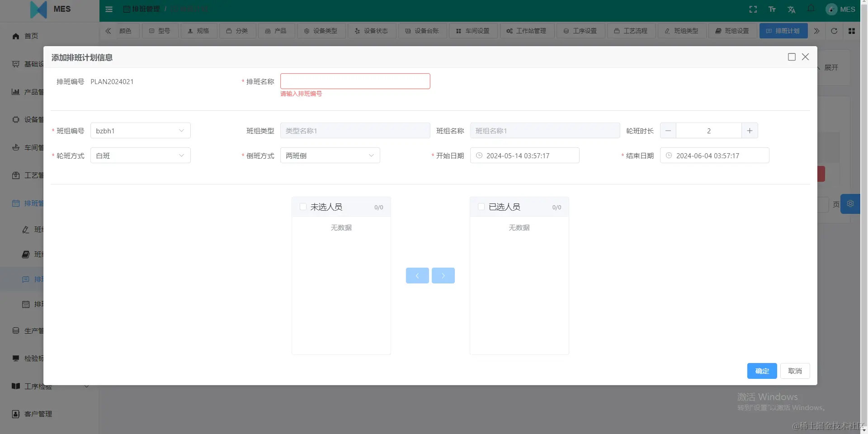Click the page vertical scrollbar

point(864,217)
